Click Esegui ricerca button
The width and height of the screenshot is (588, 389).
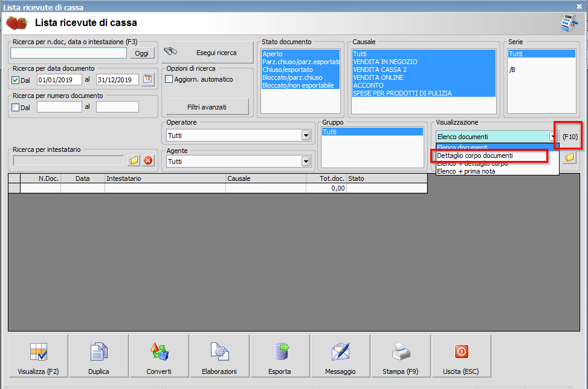pos(207,53)
